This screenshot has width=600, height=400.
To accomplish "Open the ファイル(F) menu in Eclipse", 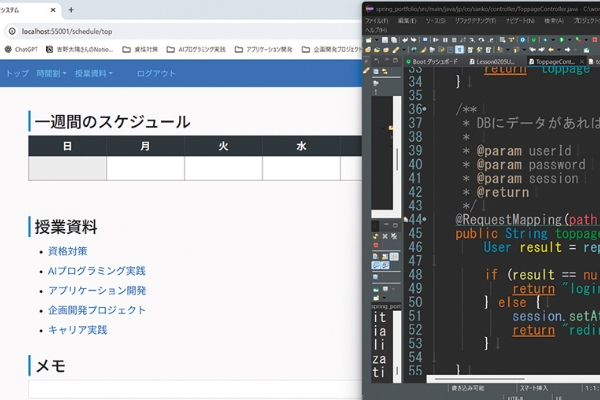I will click(x=377, y=20).
